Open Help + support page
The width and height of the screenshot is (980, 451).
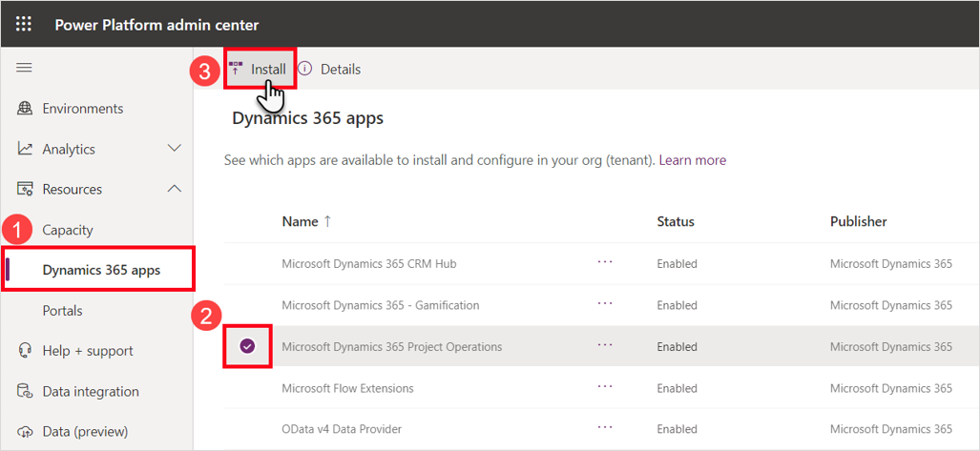tap(88, 351)
